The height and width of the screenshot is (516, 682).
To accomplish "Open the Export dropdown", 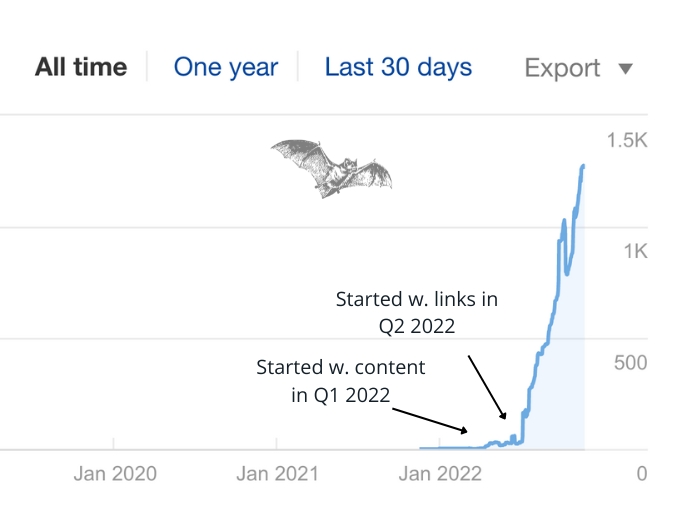I will [x=578, y=68].
